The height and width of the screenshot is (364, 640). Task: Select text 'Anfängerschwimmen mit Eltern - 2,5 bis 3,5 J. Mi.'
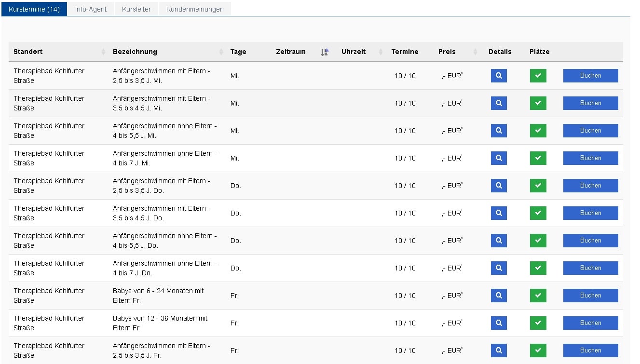tap(162, 76)
